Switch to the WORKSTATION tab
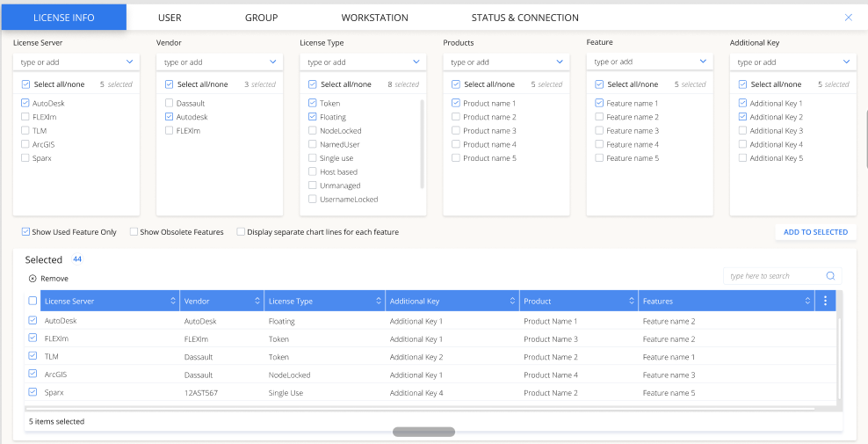 375,18
